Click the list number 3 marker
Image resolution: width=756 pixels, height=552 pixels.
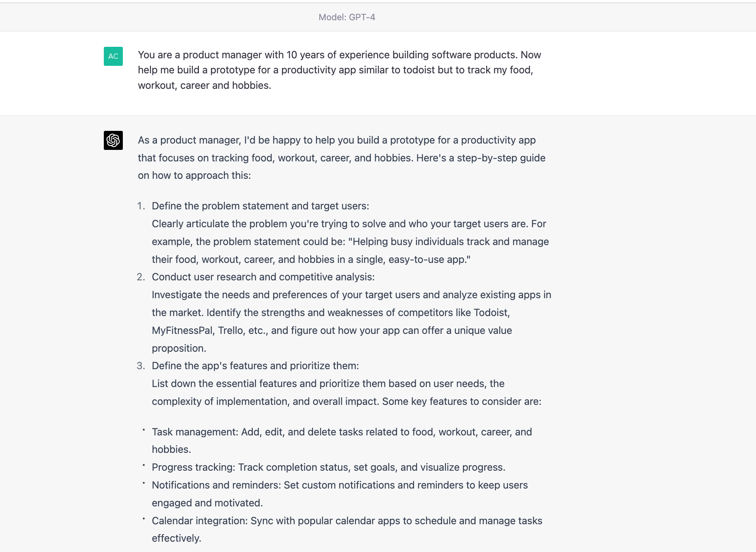point(141,366)
